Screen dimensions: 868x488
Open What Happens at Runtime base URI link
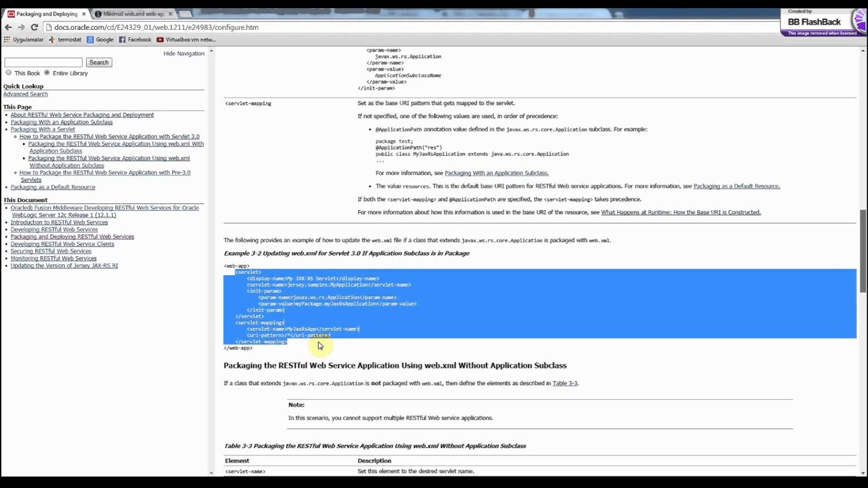(681, 212)
